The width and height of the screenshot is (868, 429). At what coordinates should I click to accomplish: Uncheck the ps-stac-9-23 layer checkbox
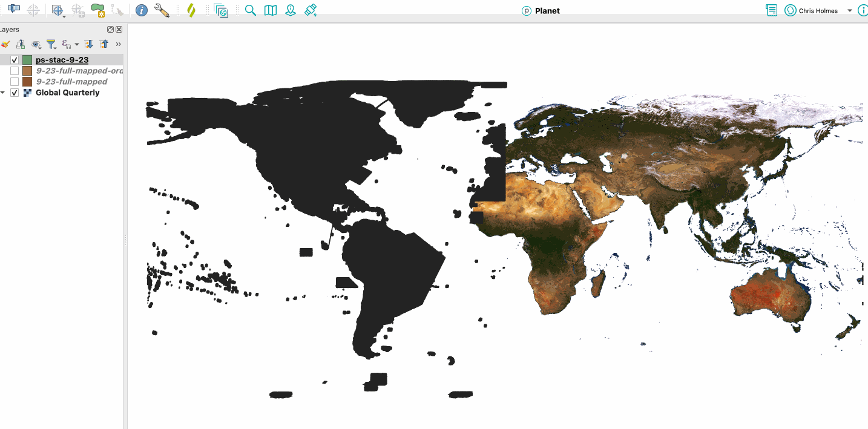click(15, 60)
